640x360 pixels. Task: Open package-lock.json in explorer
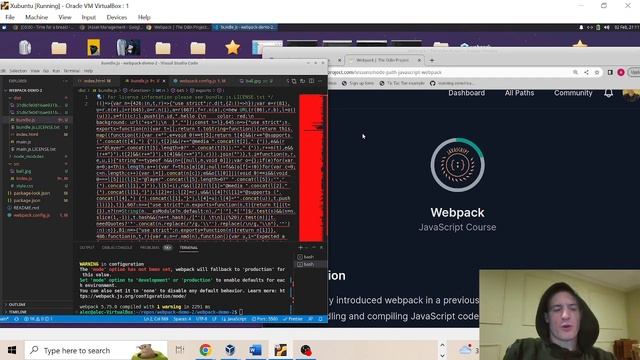pos(32,193)
